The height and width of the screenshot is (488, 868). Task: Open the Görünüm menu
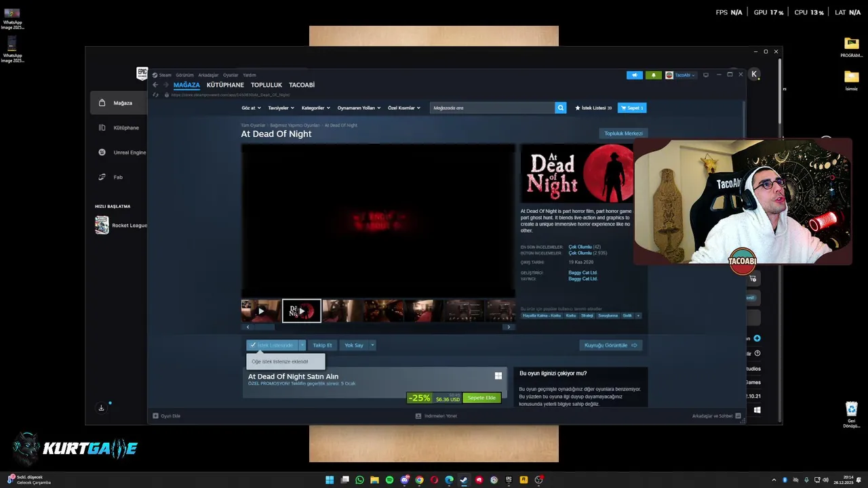(184, 75)
